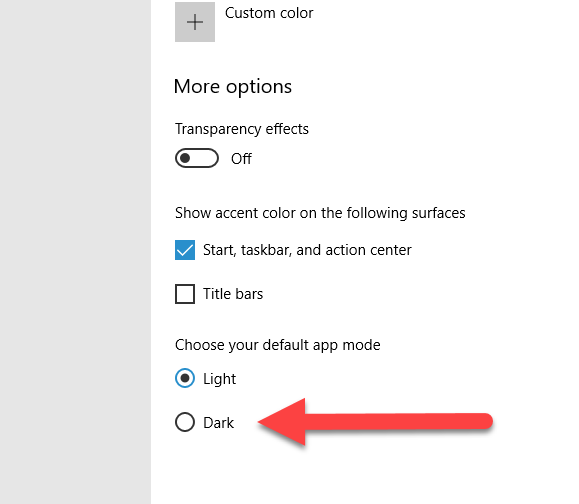The height and width of the screenshot is (504, 579).
Task: Click the Title bars text label
Action: coord(233,294)
